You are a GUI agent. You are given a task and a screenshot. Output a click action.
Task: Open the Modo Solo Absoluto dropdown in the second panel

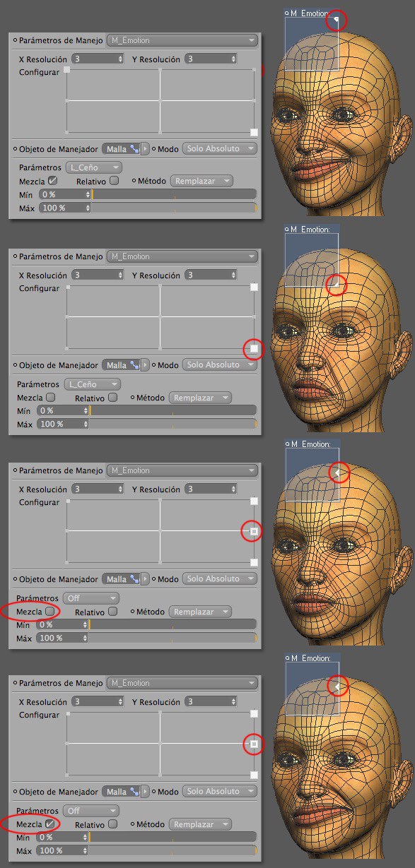(x=219, y=365)
